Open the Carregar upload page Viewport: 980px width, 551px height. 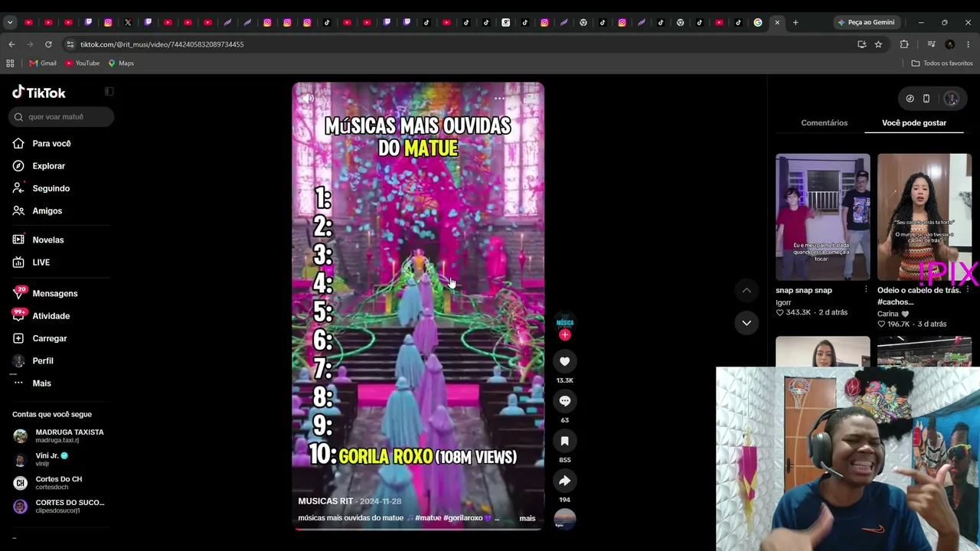click(49, 338)
